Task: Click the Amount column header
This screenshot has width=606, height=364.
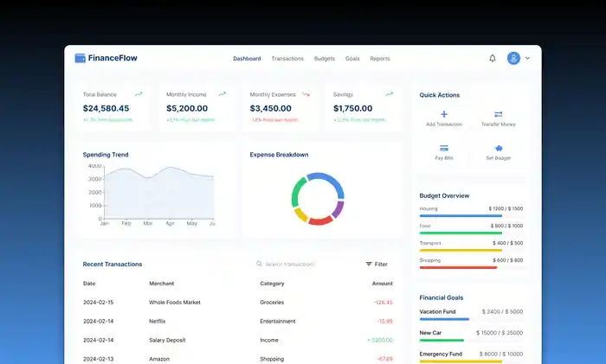Action: [x=383, y=284]
